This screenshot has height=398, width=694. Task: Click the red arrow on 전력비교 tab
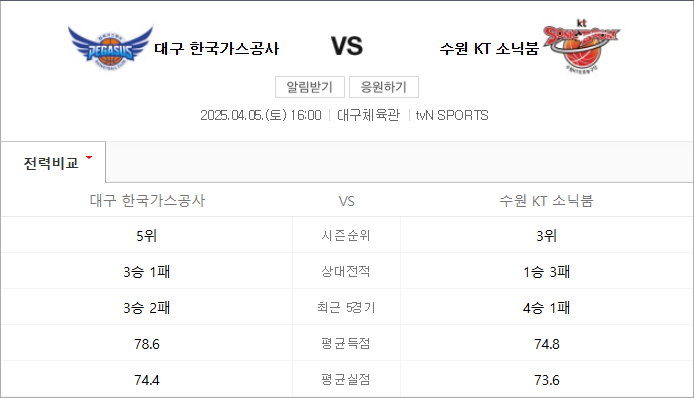coord(89,157)
